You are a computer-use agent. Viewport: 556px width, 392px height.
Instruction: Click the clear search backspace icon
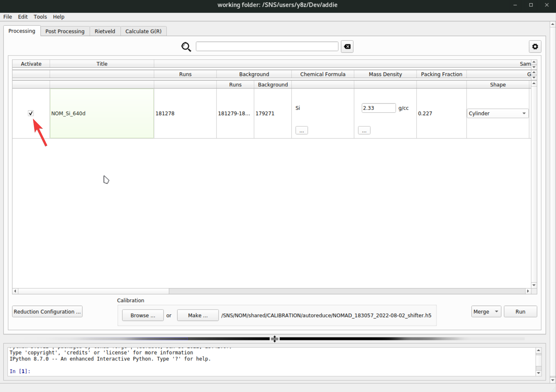347,47
